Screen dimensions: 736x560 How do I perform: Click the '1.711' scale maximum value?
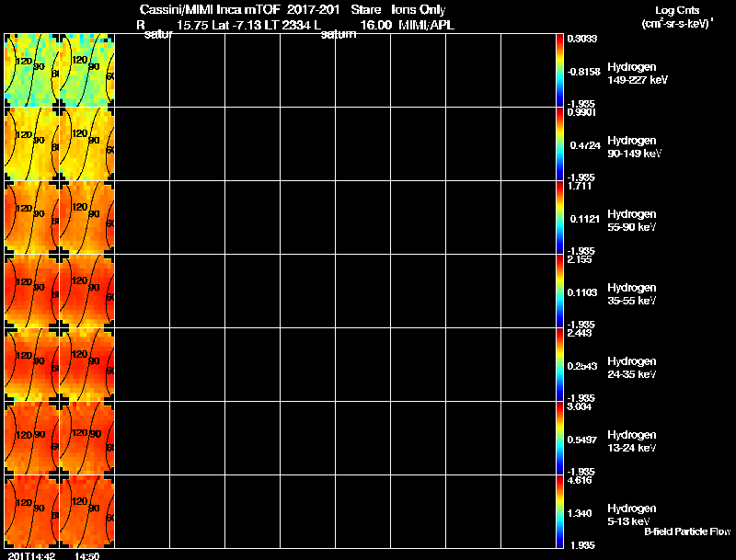click(x=580, y=186)
